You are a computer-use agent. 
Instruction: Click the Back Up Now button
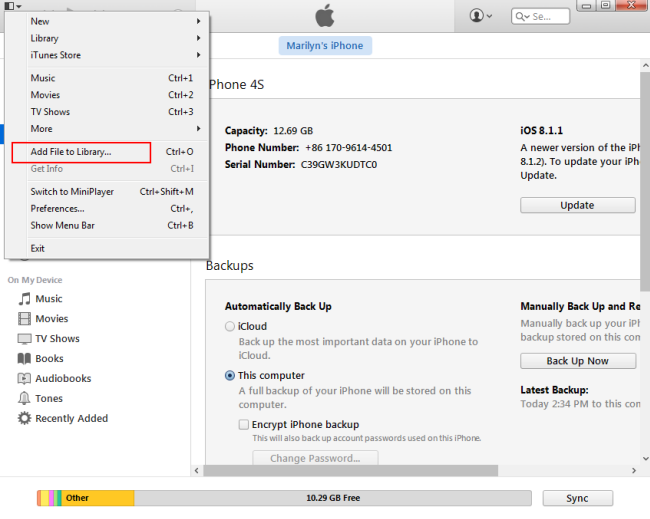point(577,361)
